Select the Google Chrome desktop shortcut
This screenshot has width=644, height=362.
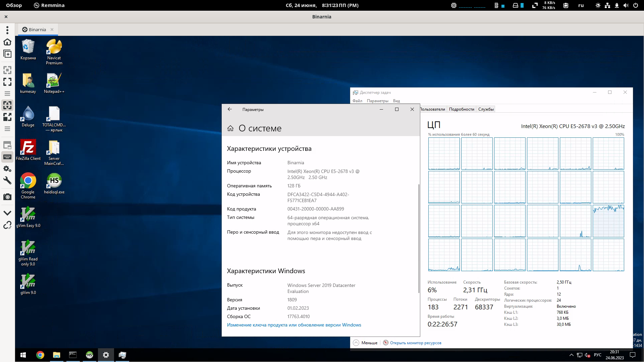point(28,186)
